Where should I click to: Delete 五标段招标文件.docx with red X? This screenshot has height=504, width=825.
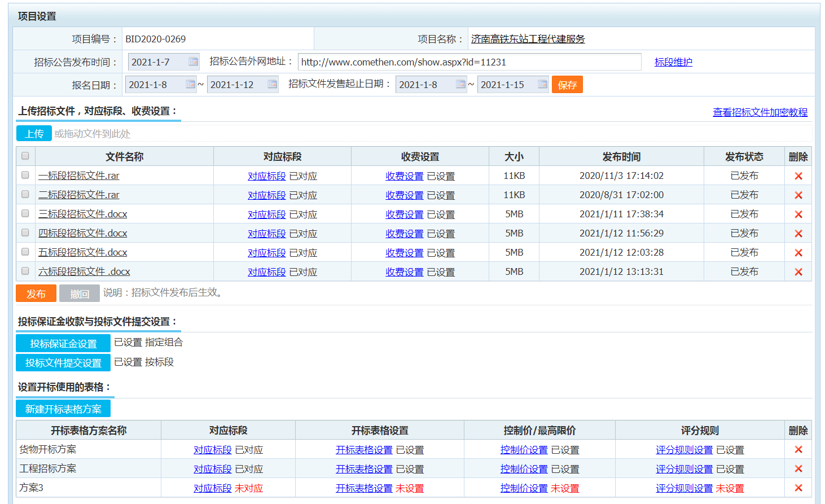click(798, 253)
